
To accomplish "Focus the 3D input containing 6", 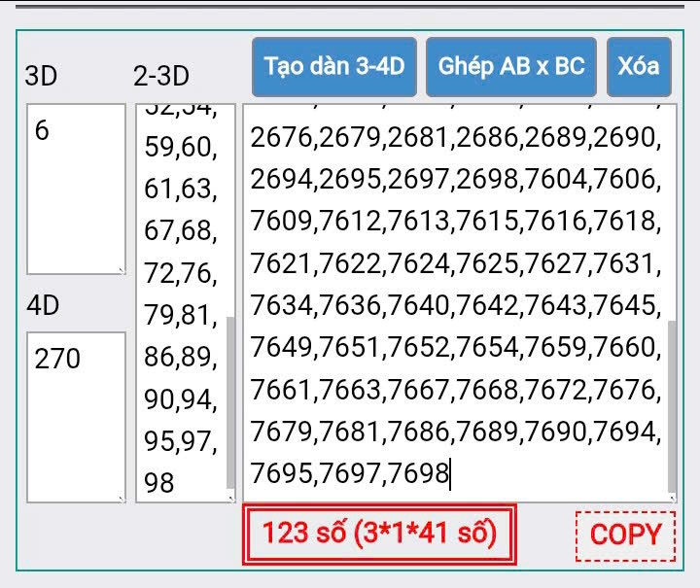I will (x=76, y=189).
